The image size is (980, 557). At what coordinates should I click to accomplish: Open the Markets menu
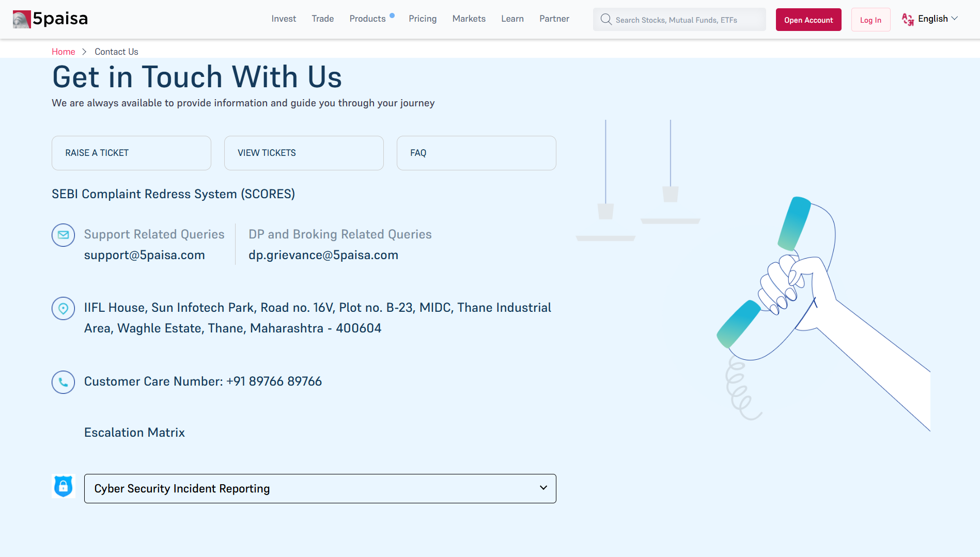469,19
